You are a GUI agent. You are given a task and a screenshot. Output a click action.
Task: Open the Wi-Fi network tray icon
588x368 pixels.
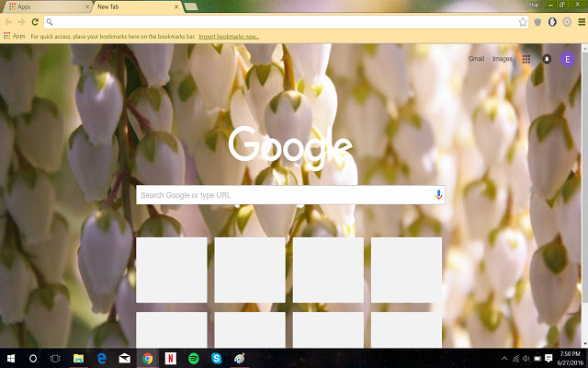(x=515, y=358)
